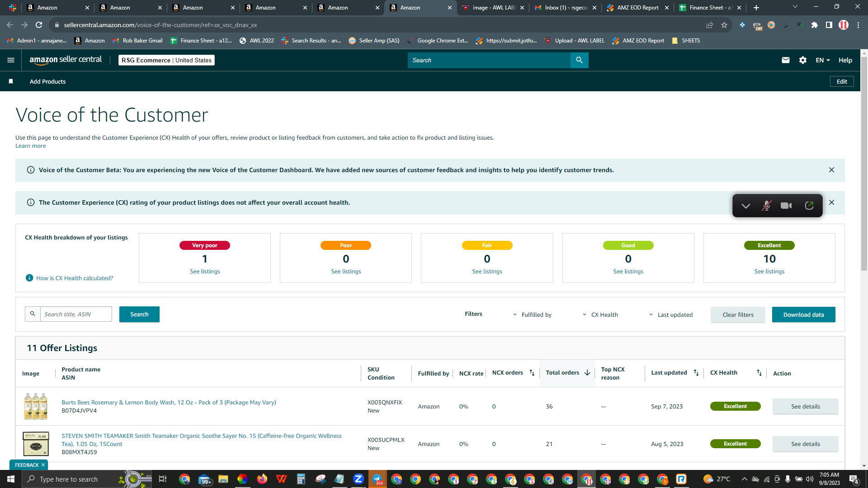Click the Steven Smith tea product thumbnail
This screenshot has height=488, width=868.
coord(36,444)
